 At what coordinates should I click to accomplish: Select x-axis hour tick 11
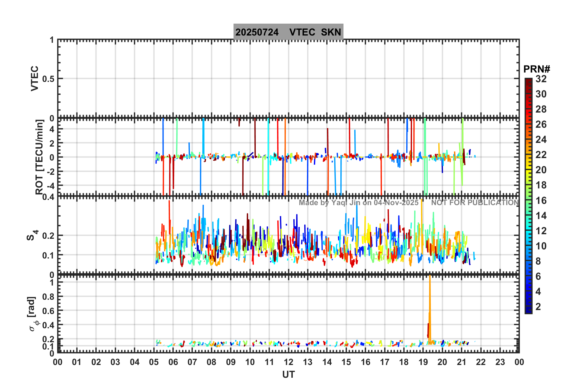[269, 362]
